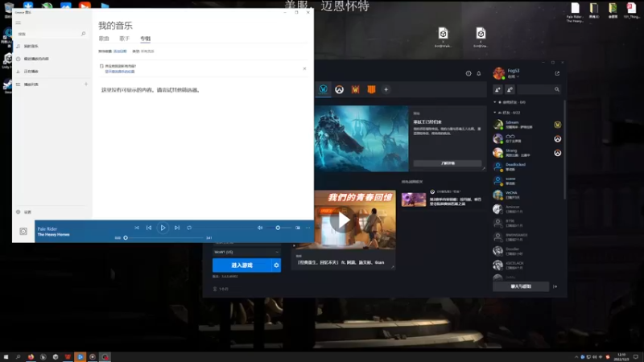Image resolution: width=644 pixels, height=362 pixels.
Task: Select friend Strang in the friends list
Action: tap(527, 153)
